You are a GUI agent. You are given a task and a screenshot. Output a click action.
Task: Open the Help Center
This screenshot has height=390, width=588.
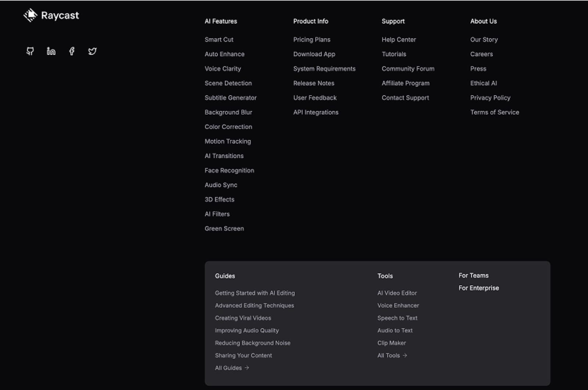click(399, 39)
